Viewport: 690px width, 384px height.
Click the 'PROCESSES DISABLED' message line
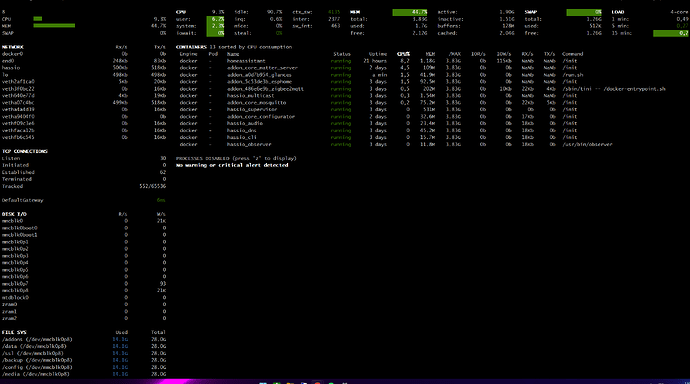tap(236, 158)
